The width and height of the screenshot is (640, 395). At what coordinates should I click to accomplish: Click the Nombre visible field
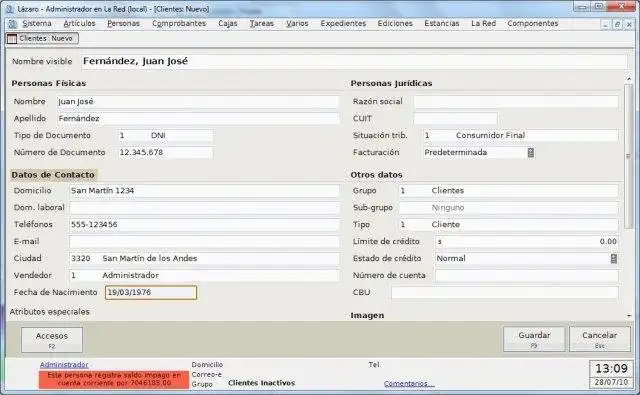pos(354,62)
